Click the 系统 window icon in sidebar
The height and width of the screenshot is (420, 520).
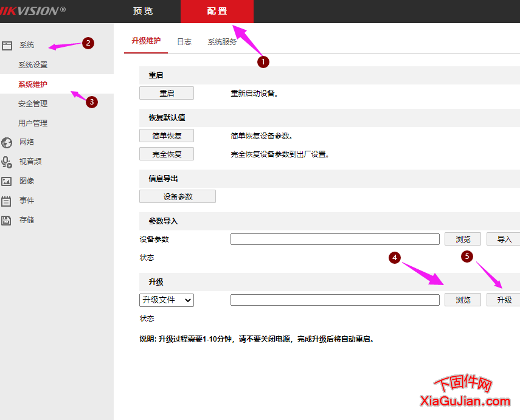(x=7, y=46)
